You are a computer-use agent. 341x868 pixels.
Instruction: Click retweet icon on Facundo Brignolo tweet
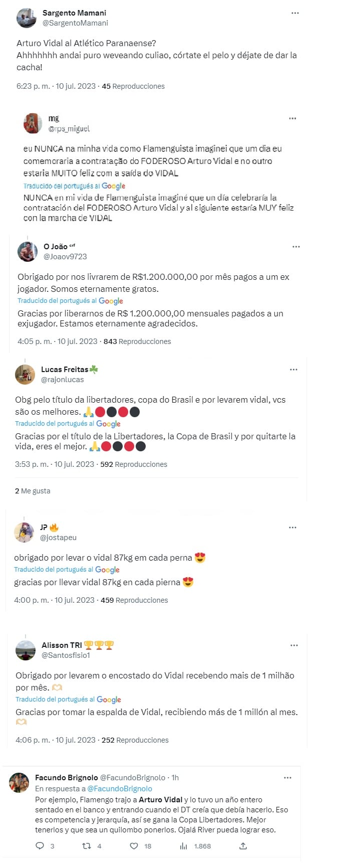87,846
